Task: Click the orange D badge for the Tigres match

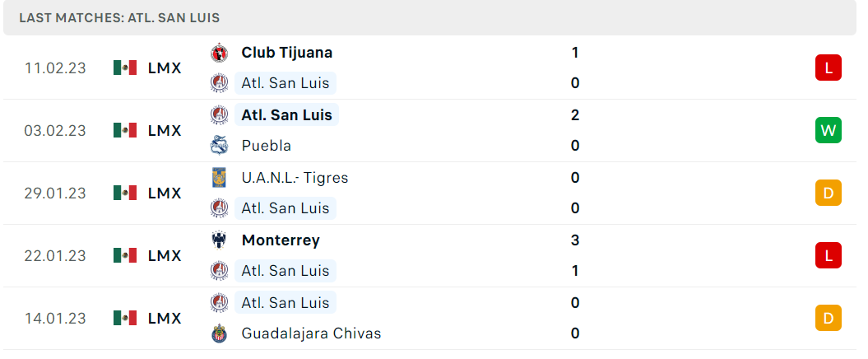Action: coord(829,193)
